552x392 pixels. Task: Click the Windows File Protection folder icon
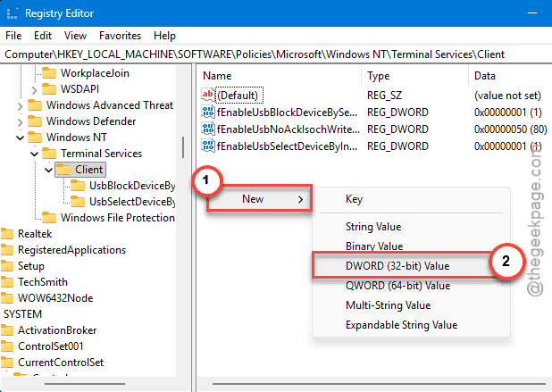pos(49,218)
